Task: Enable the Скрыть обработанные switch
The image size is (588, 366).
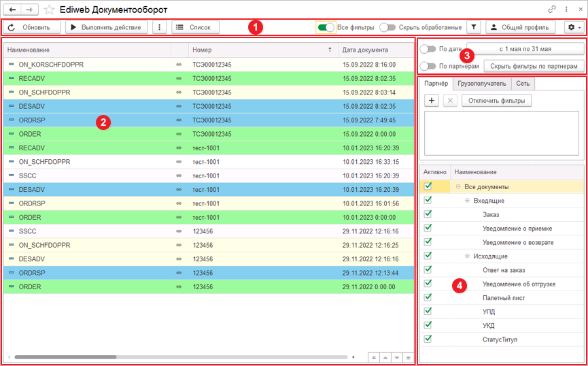Action: 387,27
